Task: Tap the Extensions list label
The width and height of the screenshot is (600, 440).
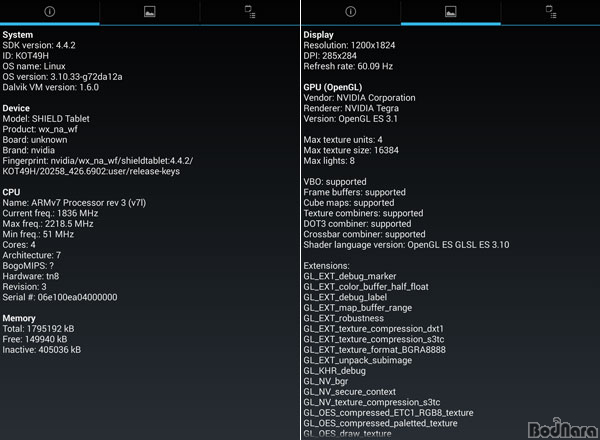Action: click(326, 266)
